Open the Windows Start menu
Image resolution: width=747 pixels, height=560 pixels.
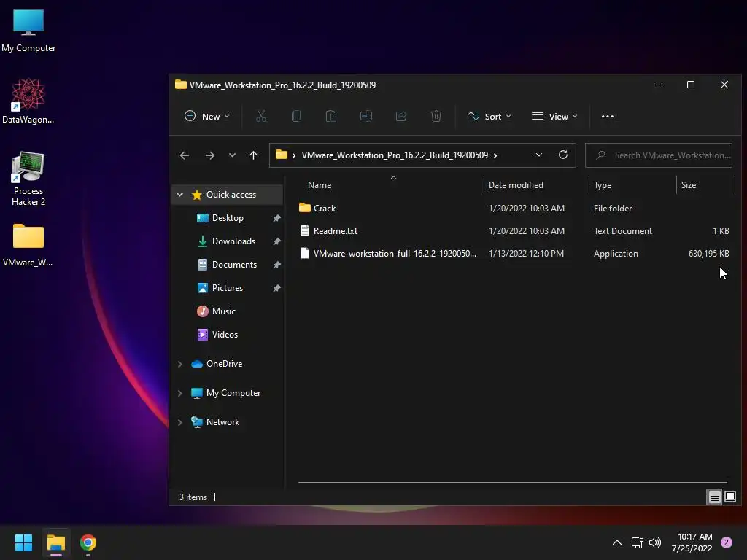tap(23, 542)
